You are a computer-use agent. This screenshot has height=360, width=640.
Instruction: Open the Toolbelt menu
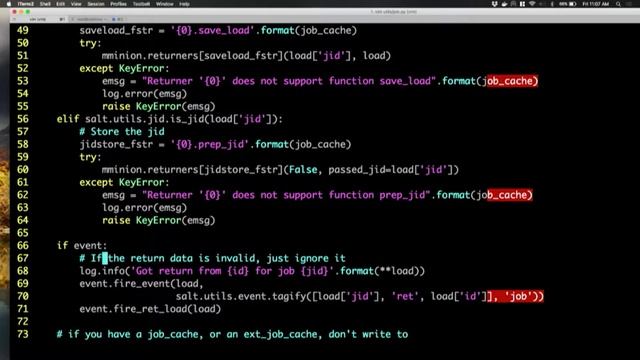point(141,4)
